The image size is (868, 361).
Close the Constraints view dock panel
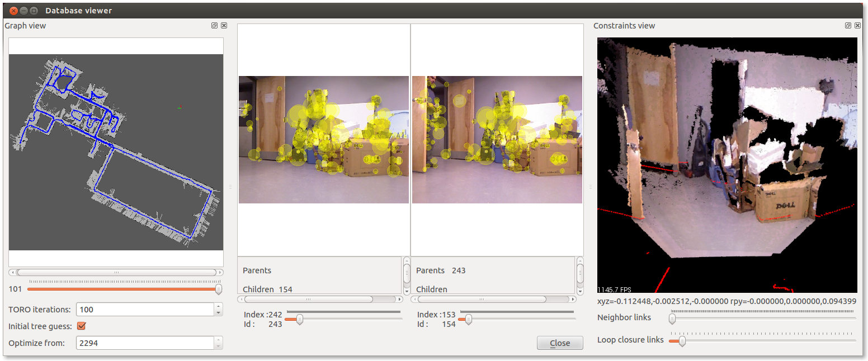pyautogui.click(x=857, y=26)
